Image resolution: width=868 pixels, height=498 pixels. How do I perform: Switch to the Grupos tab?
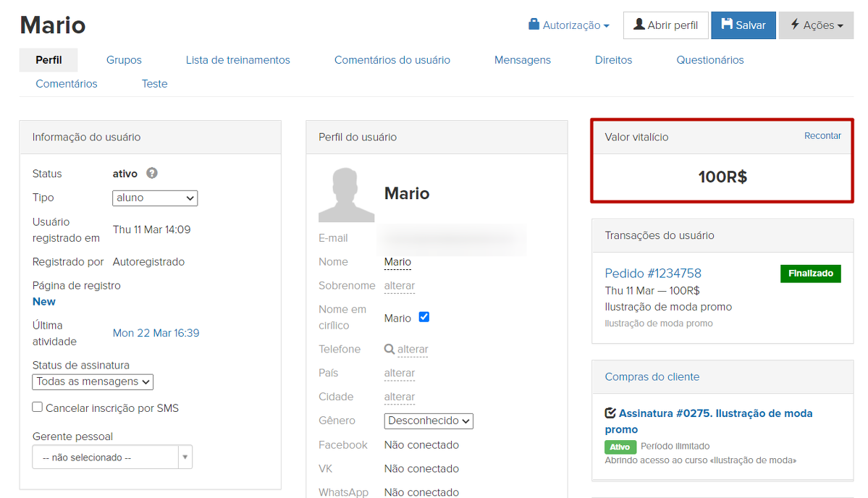(124, 60)
